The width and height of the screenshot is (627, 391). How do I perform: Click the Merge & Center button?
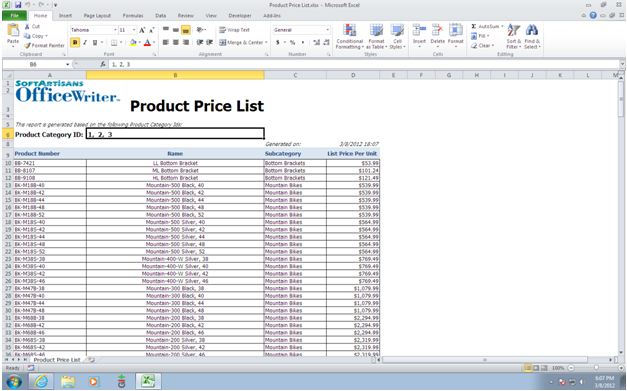click(x=241, y=42)
